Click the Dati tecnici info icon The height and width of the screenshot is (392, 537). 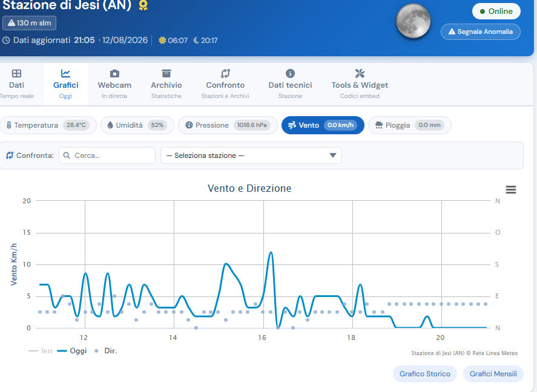coord(290,74)
